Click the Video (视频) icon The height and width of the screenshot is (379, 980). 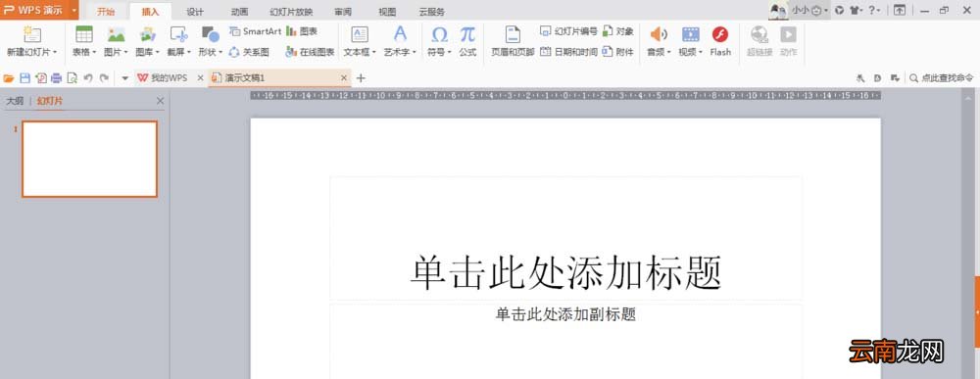(691, 34)
